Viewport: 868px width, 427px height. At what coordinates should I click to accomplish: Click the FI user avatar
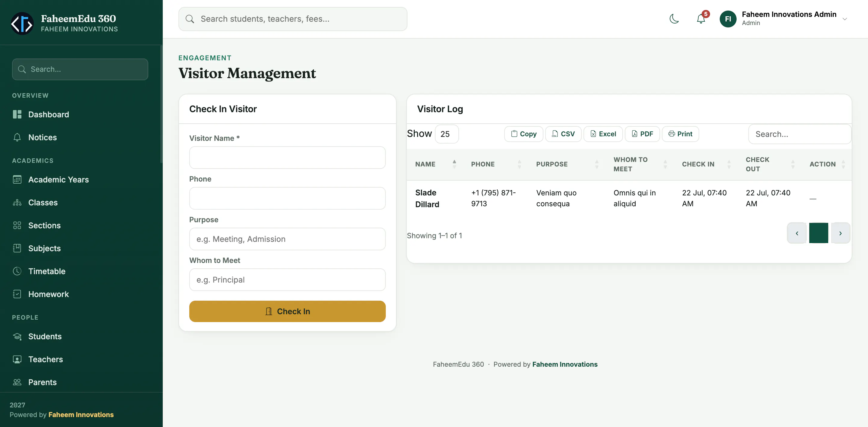[728, 19]
